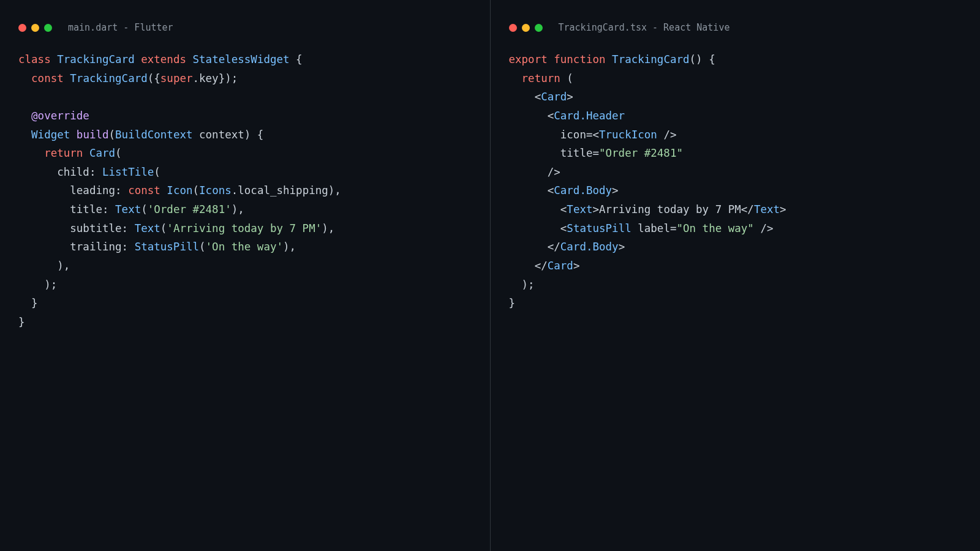Click the 'TrackingCard.tsx - React Native' title
Viewport: 980px width, 551px height.
point(644,28)
